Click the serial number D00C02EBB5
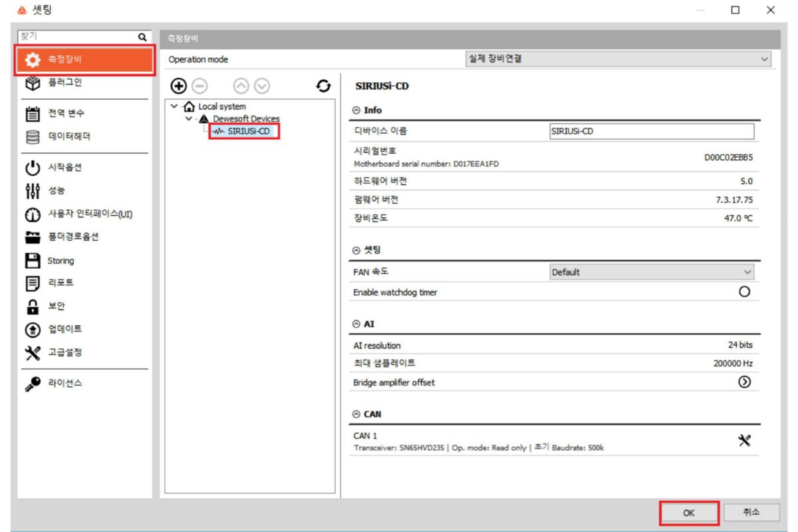 tap(728, 158)
